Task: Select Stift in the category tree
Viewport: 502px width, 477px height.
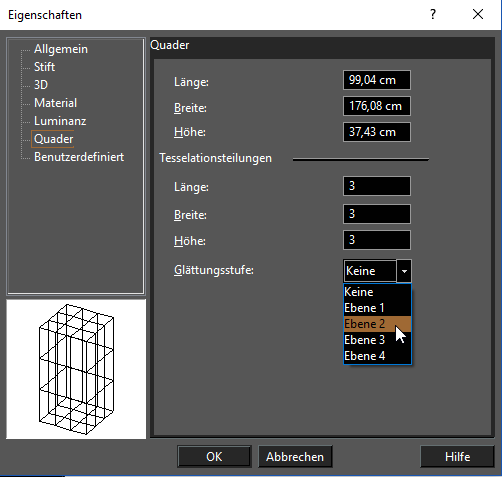Action: click(44, 67)
